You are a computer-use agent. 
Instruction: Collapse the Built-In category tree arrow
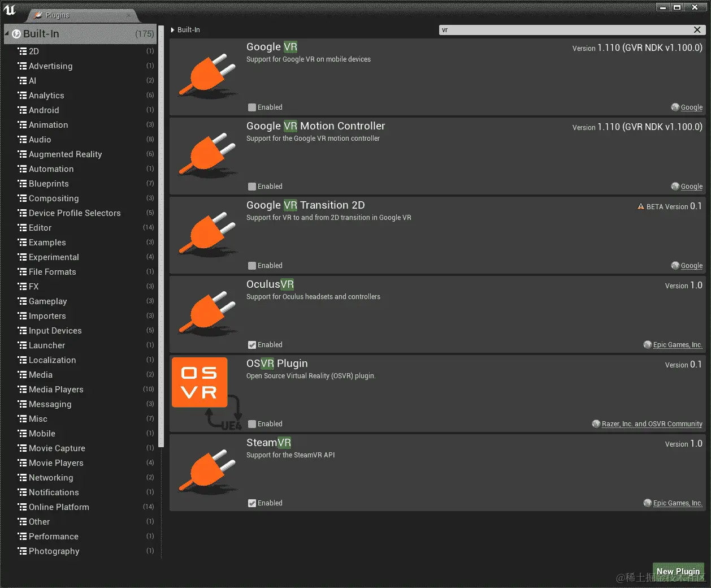[7, 34]
